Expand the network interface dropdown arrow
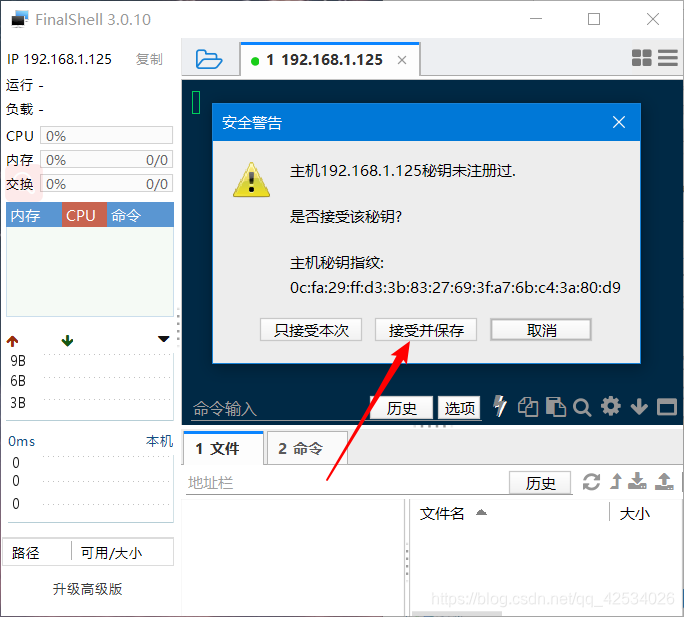 [164, 339]
